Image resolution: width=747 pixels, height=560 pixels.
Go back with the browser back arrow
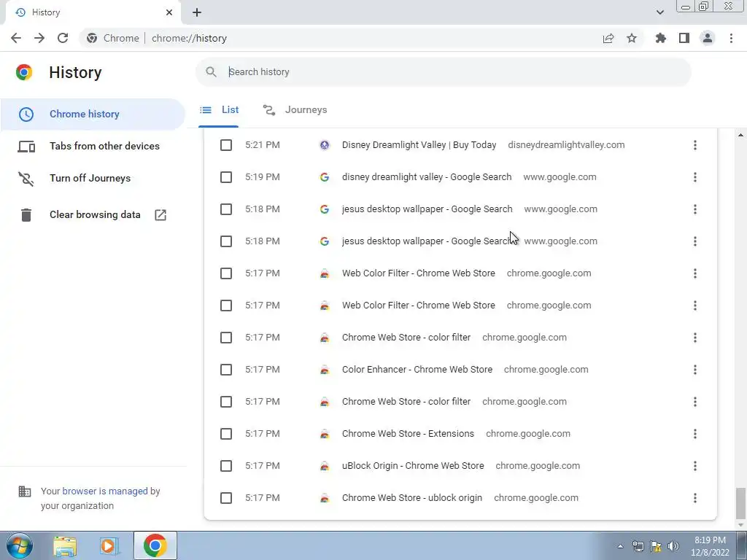[16, 38]
